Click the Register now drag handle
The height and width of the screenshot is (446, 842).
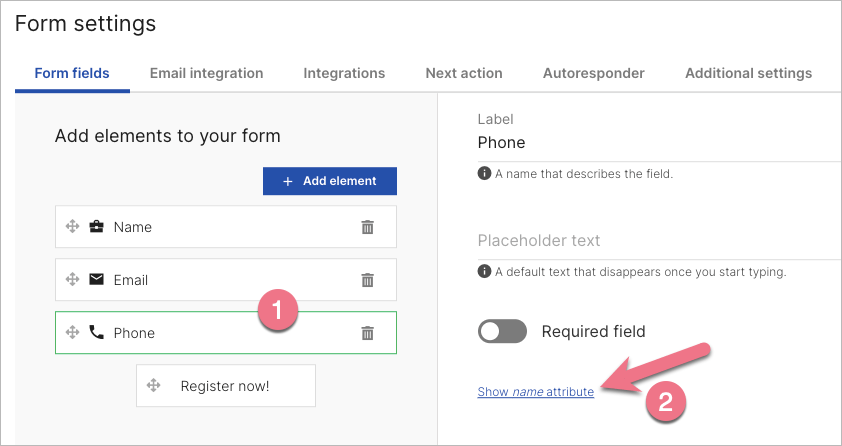(x=153, y=385)
